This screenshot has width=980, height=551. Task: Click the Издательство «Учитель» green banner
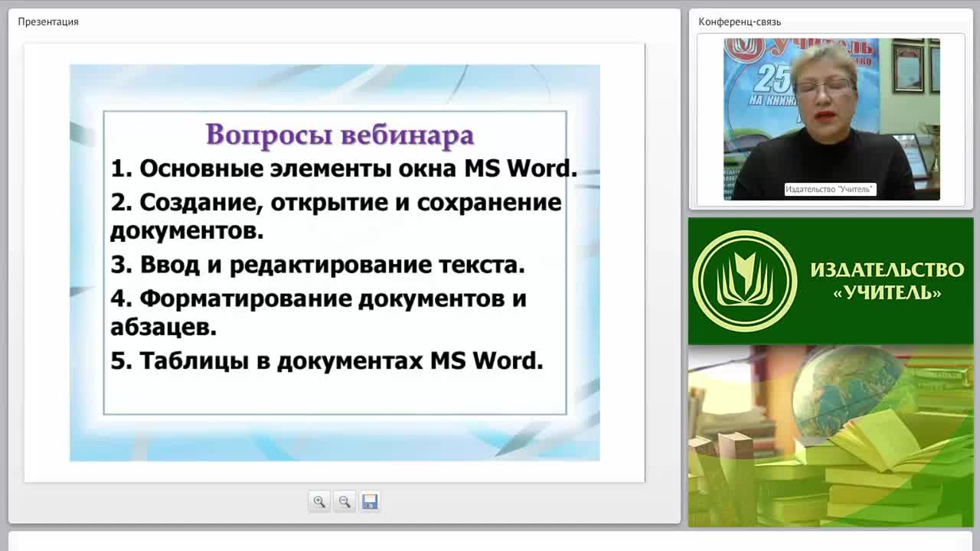831,281
